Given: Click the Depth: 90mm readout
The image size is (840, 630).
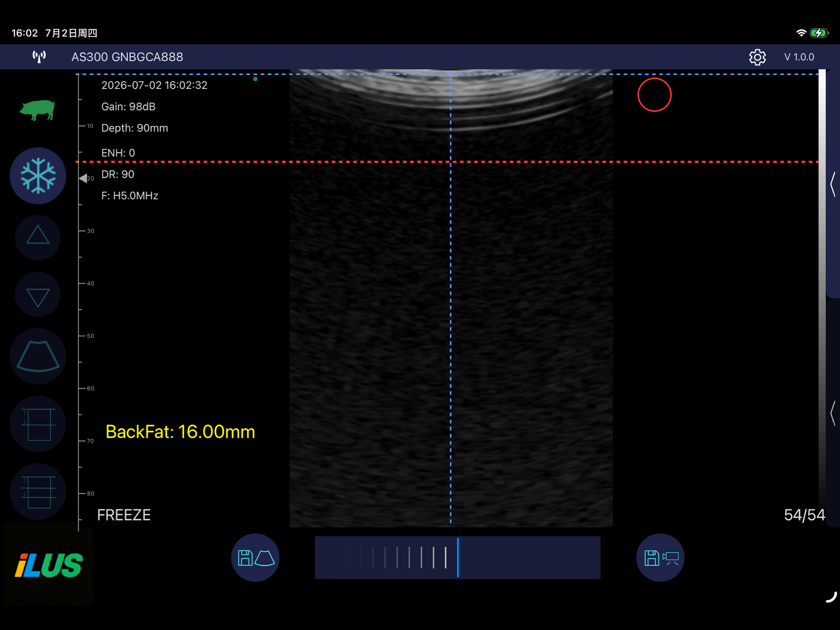Looking at the screenshot, I should point(134,128).
